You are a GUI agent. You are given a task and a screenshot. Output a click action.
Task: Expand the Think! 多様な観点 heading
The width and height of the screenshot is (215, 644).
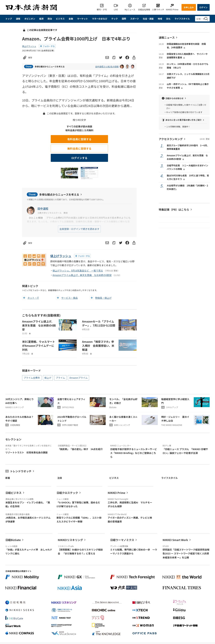[81, 194]
